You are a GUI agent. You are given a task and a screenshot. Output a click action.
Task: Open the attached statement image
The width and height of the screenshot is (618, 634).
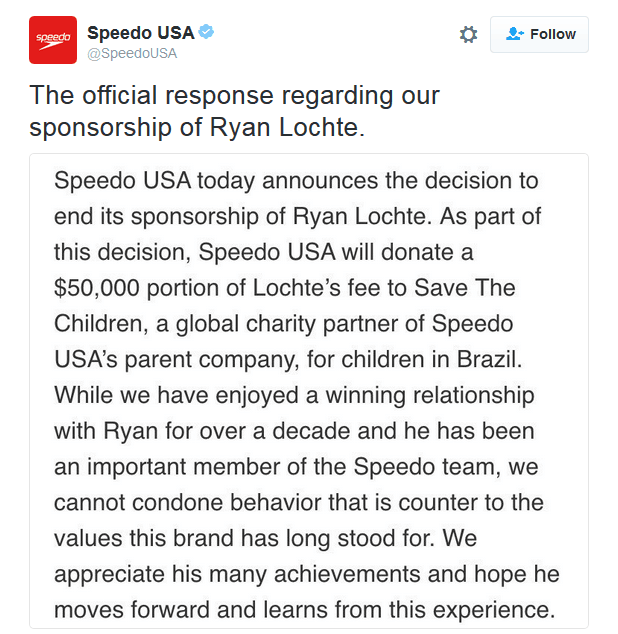point(309,390)
